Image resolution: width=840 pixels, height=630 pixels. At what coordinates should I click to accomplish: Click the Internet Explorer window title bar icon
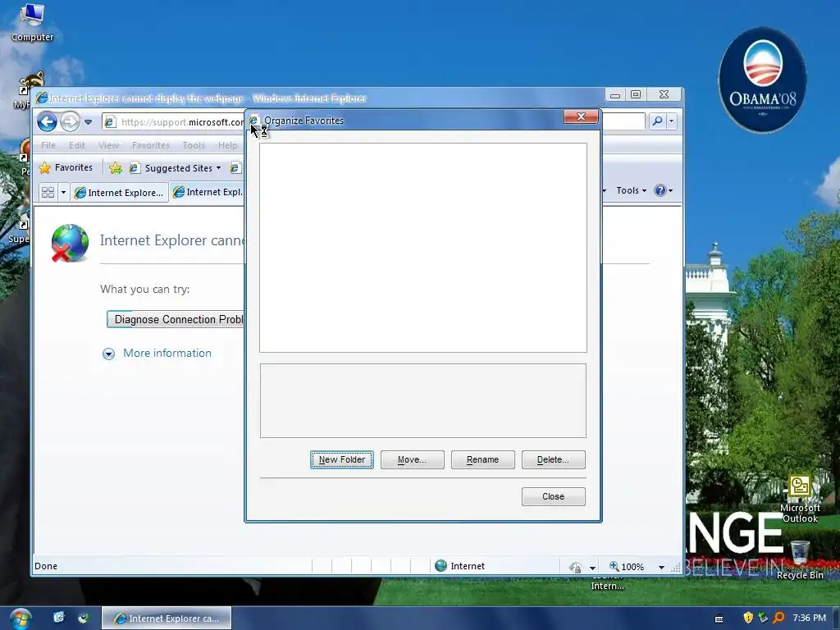(41, 98)
